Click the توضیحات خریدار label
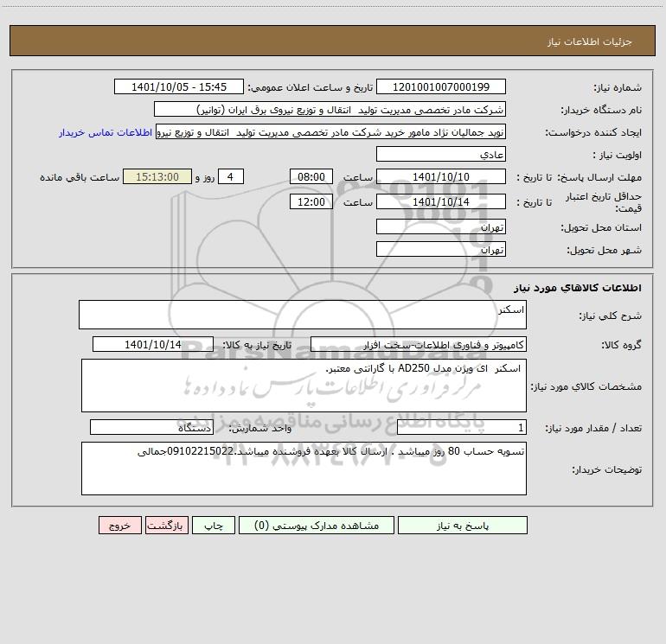666x644 pixels. pyautogui.click(x=606, y=469)
